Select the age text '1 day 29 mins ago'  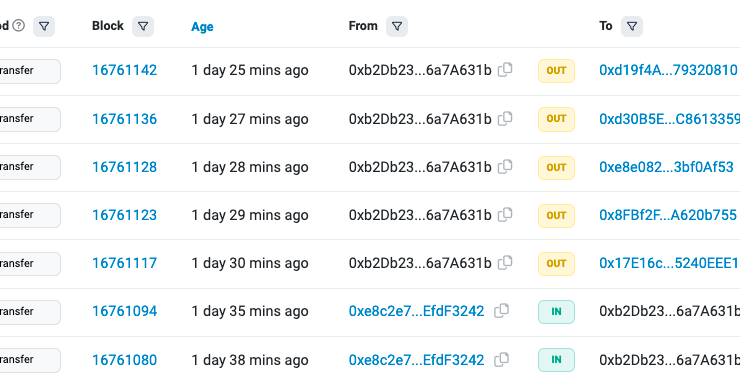click(250, 215)
